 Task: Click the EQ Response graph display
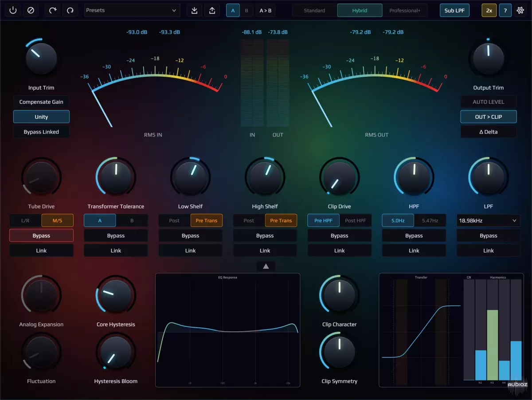pos(227,330)
